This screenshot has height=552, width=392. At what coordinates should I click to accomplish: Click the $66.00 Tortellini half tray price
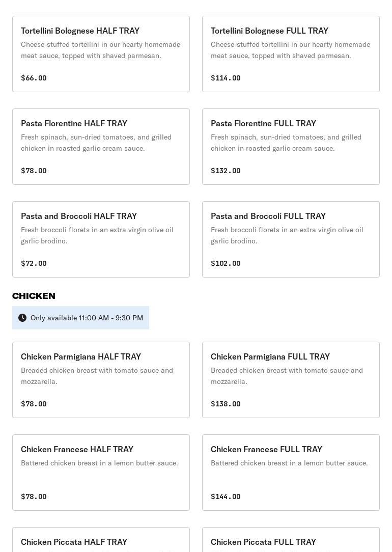click(34, 78)
